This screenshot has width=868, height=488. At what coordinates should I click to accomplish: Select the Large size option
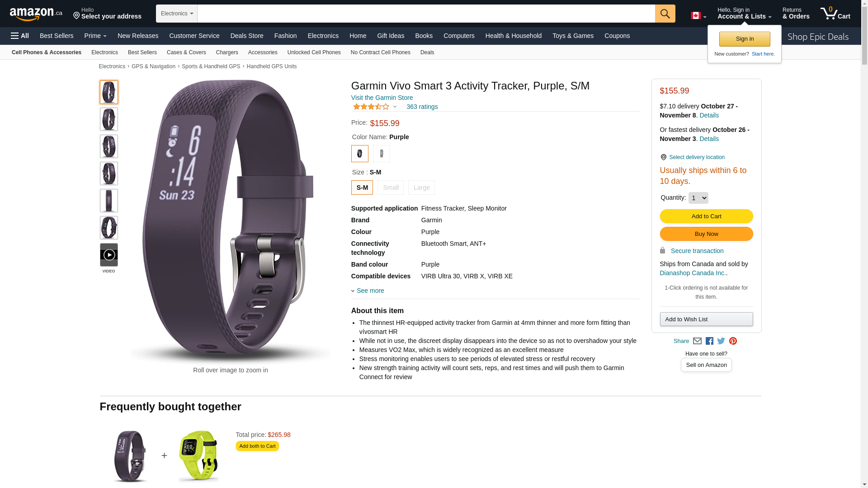tap(421, 188)
